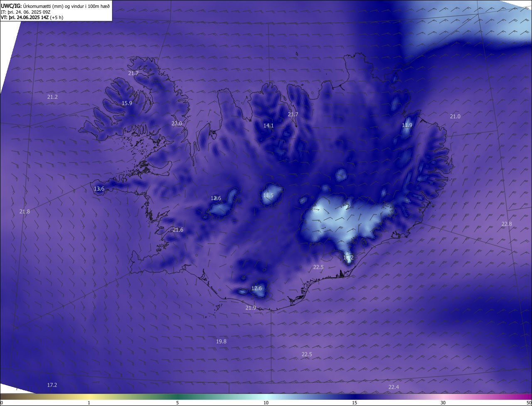Click the 'IT: þri. 24. 06. 2025 09Z' line
The image size is (532, 406).
tap(26, 12)
